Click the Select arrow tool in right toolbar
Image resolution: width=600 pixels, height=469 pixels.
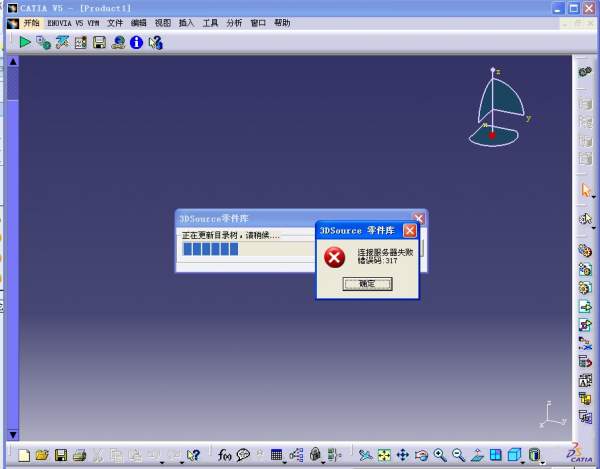tap(585, 190)
